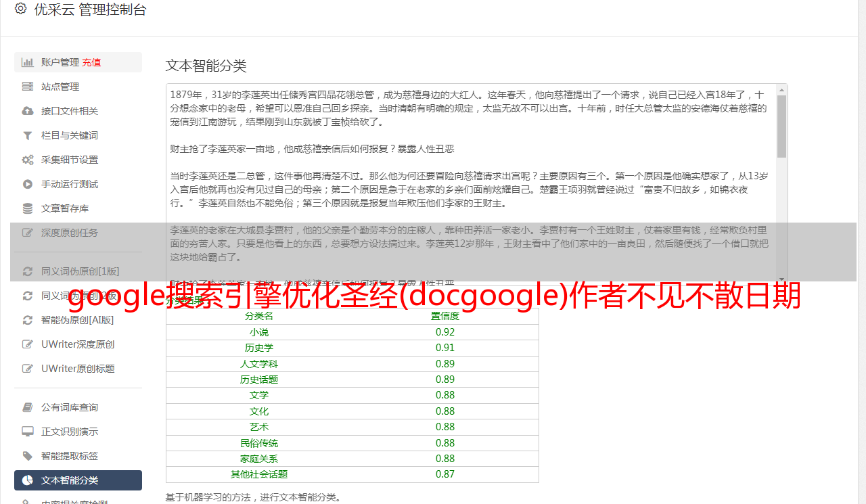
Task: Click the 0.89 value in 历史话题 row
Action: pyautogui.click(x=445, y=380)
